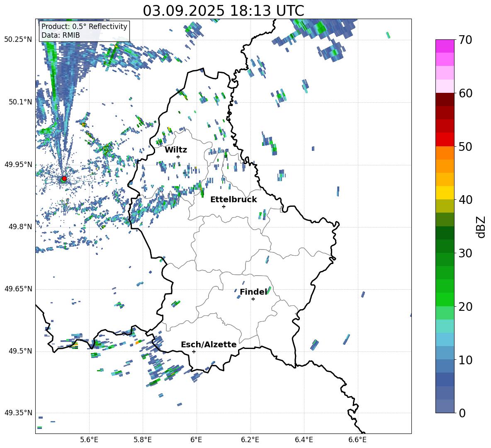Click the yellow colorbar segment just above the 40 tick
The width and height of the screenshot is (491, 448).
(445, 193)
